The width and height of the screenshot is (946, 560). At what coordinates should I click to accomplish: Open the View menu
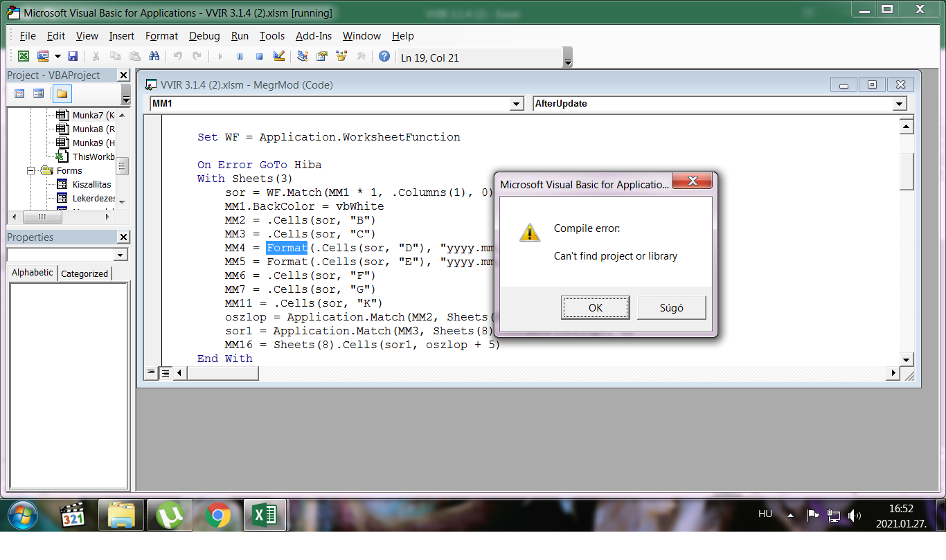click(x=87, y=36)
